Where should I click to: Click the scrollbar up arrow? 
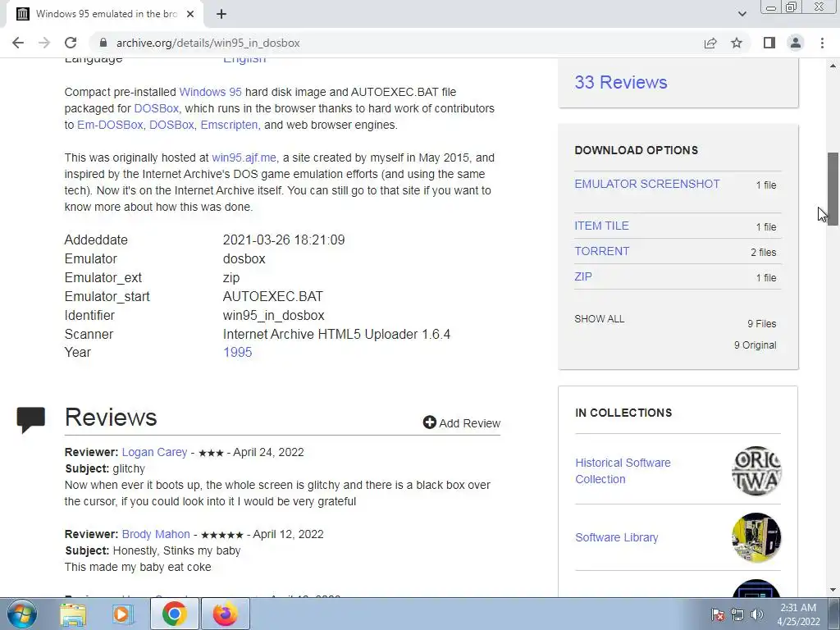[833, 66]
